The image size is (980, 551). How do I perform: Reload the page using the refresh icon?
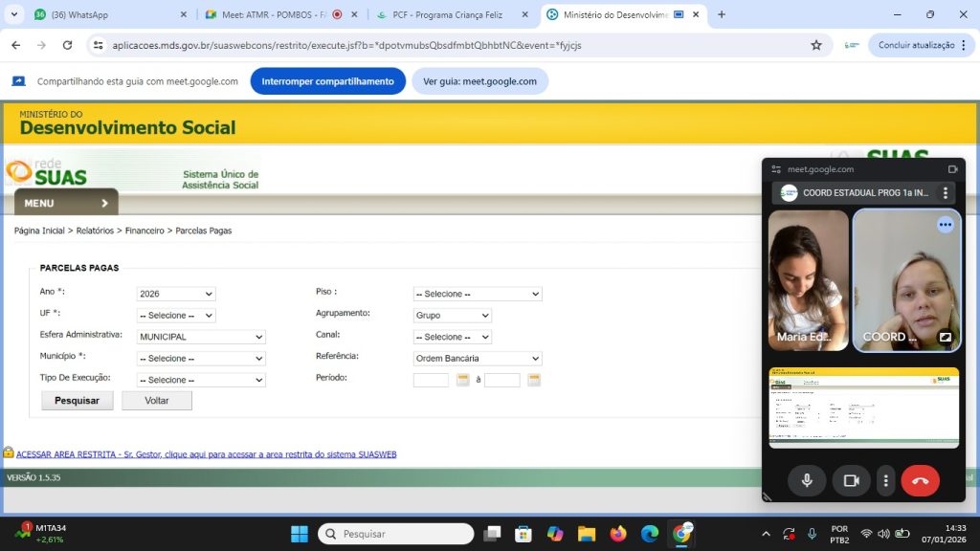tap(67, 45)
